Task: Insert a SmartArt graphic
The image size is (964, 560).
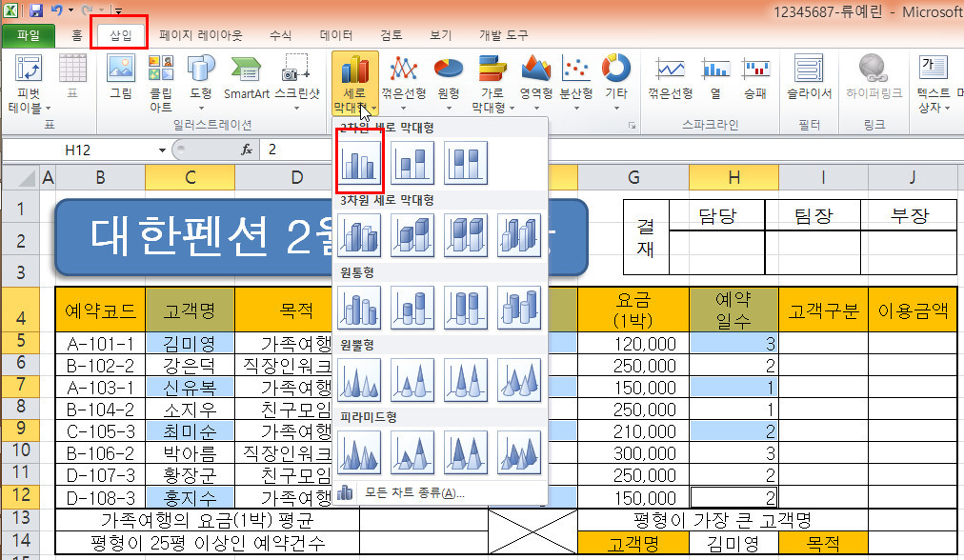Action: tap(247, 77)
